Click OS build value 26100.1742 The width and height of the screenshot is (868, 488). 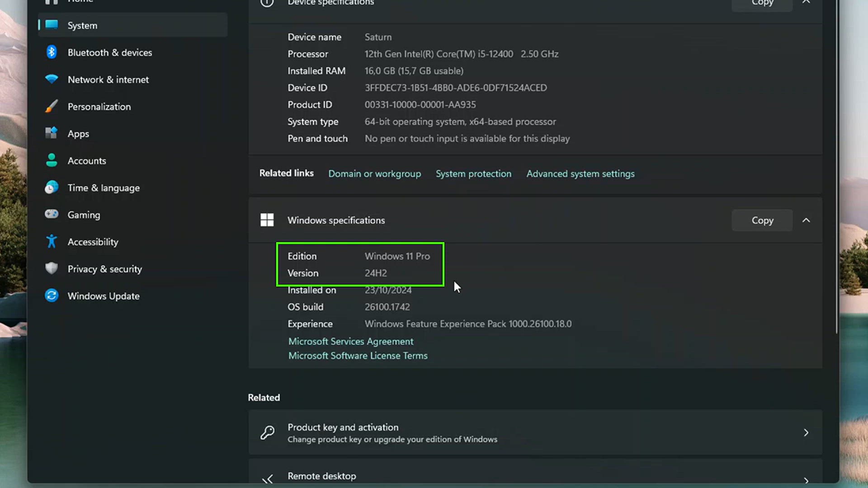(387, 307)
